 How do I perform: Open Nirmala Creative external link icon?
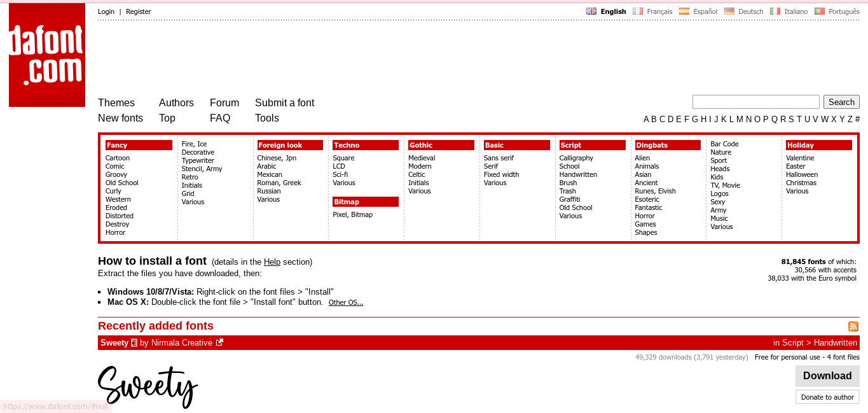(219, 342)
